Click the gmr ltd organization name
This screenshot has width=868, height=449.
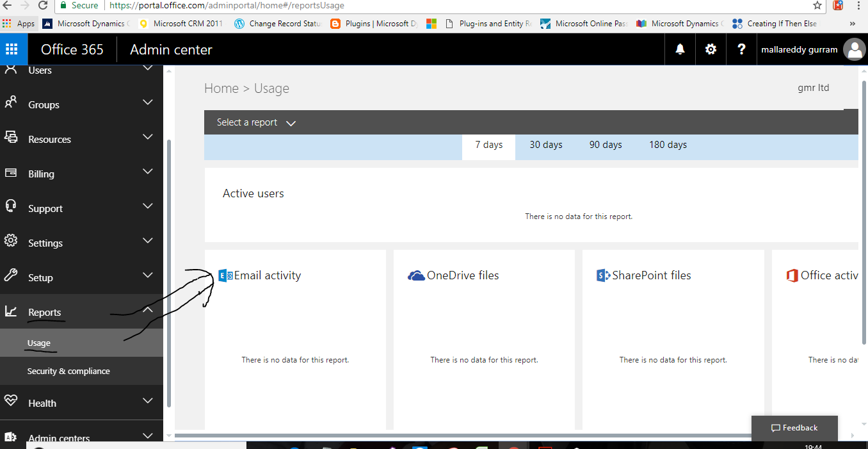pos(814,88)
